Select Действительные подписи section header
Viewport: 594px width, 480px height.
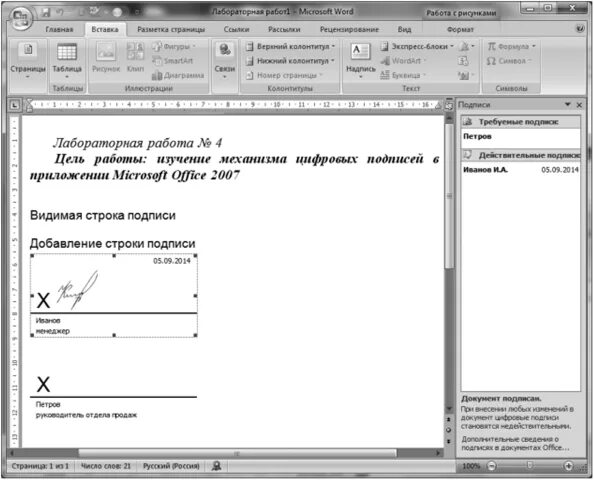(520, 155)
